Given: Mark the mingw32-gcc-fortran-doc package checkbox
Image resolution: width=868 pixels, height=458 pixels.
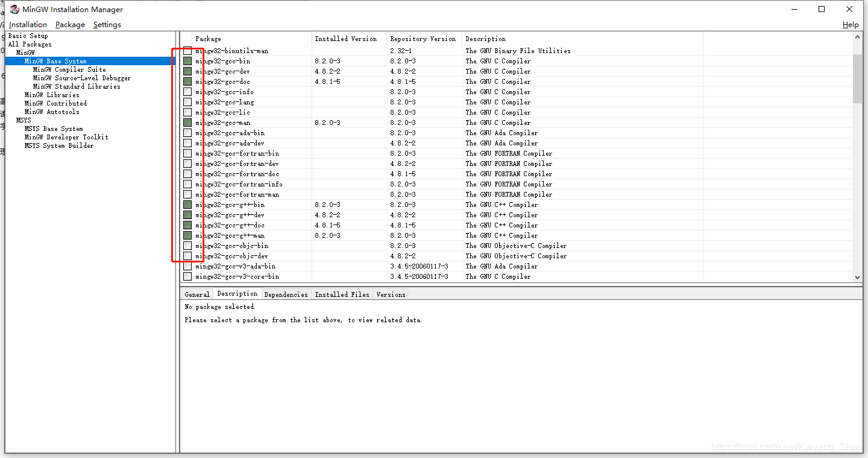Looking at the screenshot, I should (187, 174).
